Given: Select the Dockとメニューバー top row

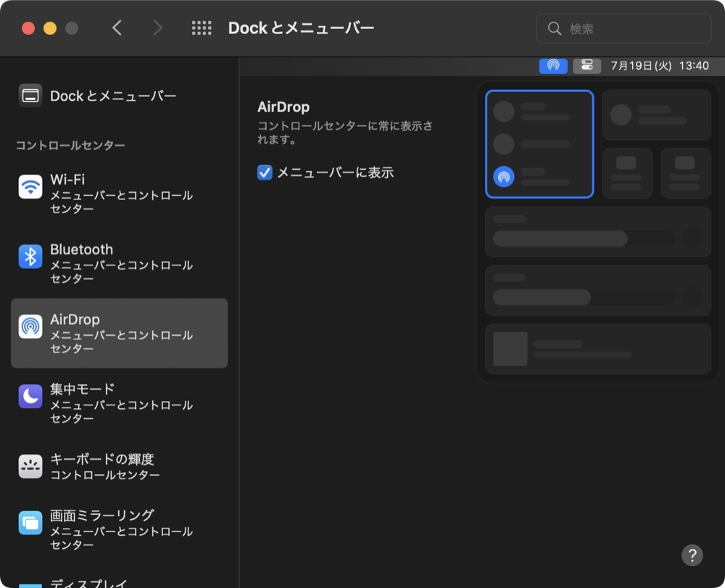Looking at the screenshot, I should (120, 96).
